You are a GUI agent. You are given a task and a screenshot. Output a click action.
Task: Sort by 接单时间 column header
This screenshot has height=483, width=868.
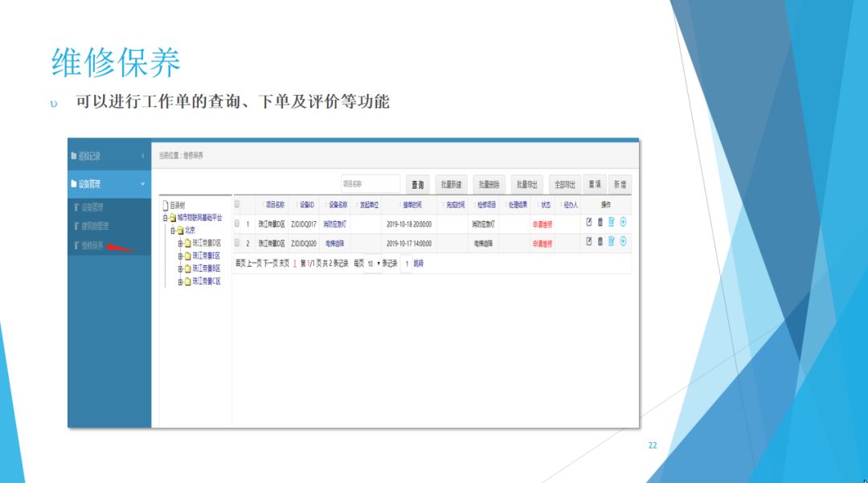(x=411, y=205)
